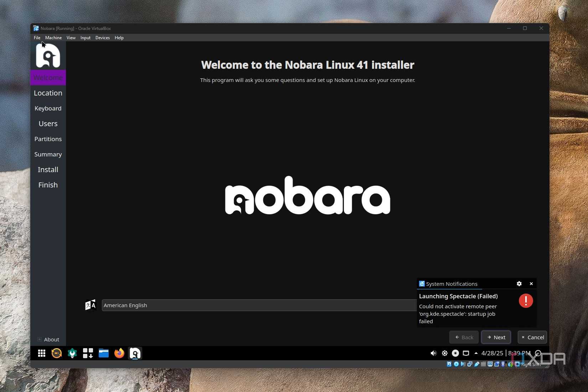The height and width of the screenshot is (392, 588).
Task: Open the Machine menu
Action: pyautogui.click(x=53, y=38)
